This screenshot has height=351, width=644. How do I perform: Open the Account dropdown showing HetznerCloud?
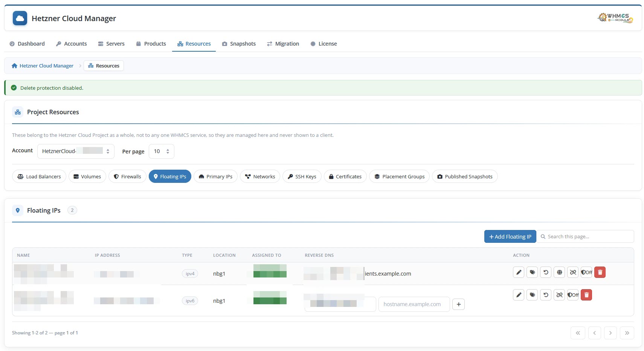(76, 151)
